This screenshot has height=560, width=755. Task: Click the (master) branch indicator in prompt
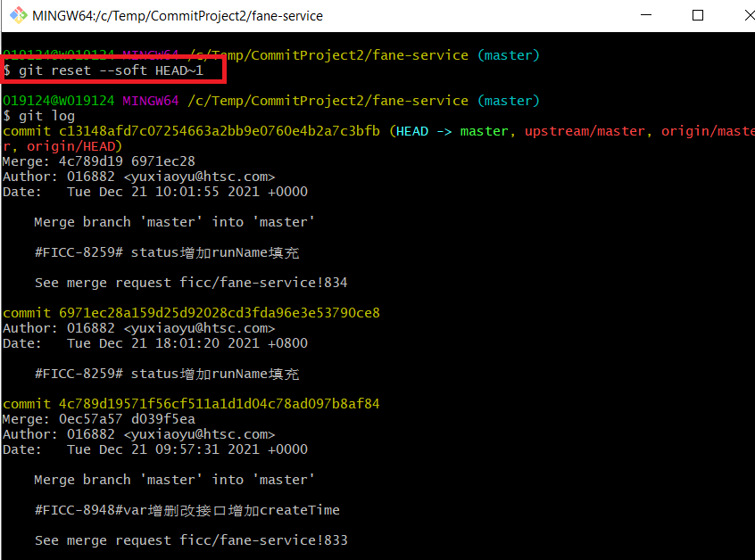pos(508,100)
